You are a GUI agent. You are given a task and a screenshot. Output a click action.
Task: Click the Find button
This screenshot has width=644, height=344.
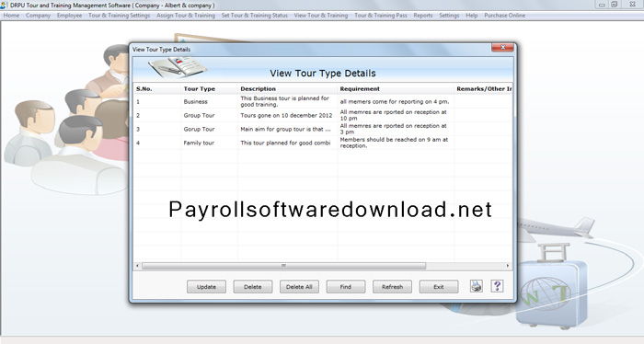pos(345,287)
